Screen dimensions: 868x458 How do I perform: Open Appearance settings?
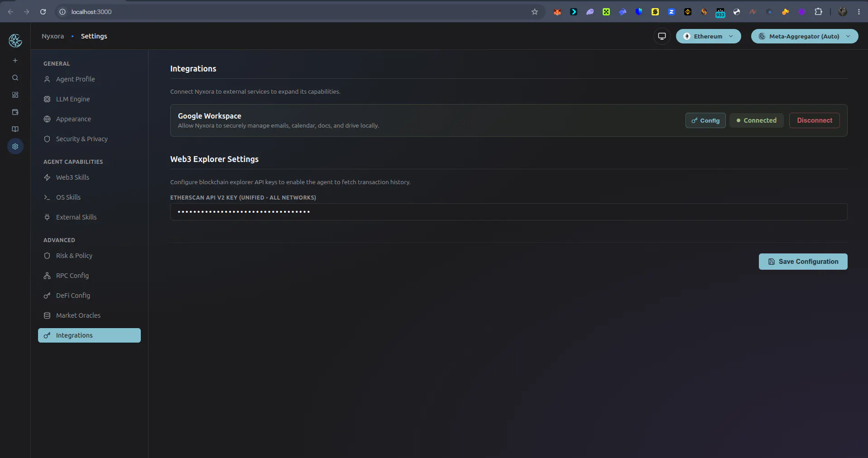point(89,119)
